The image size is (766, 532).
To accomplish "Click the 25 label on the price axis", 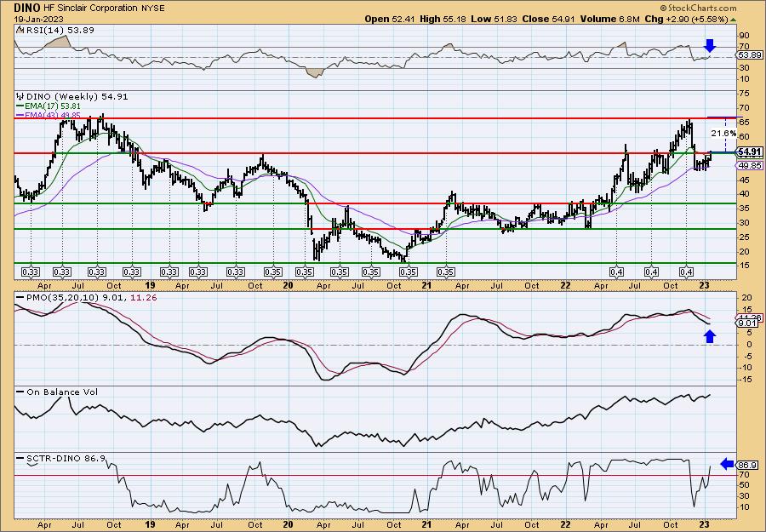I will (744, 237).
